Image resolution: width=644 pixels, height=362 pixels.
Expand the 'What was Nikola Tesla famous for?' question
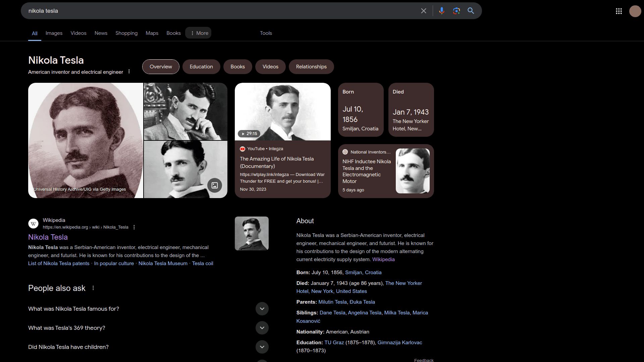(x=262, y=308)
